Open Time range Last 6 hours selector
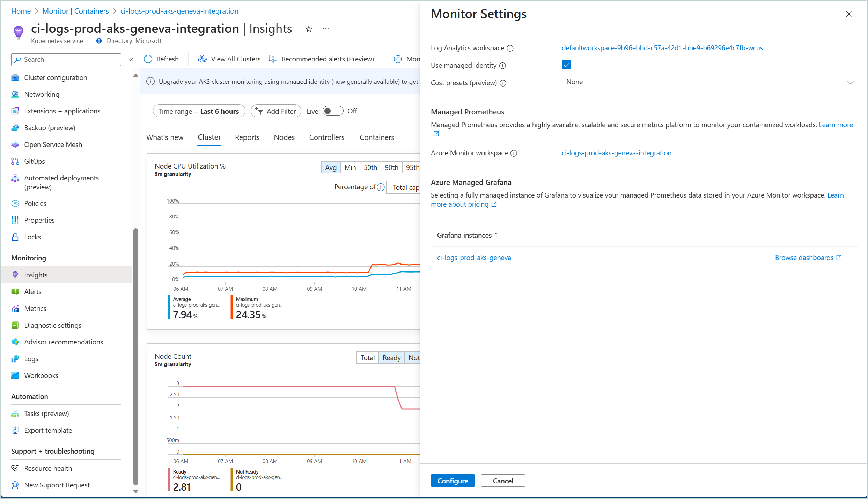The width and height of the screenshot is (868, 499). pyautogui.click(x=199, y=111)
